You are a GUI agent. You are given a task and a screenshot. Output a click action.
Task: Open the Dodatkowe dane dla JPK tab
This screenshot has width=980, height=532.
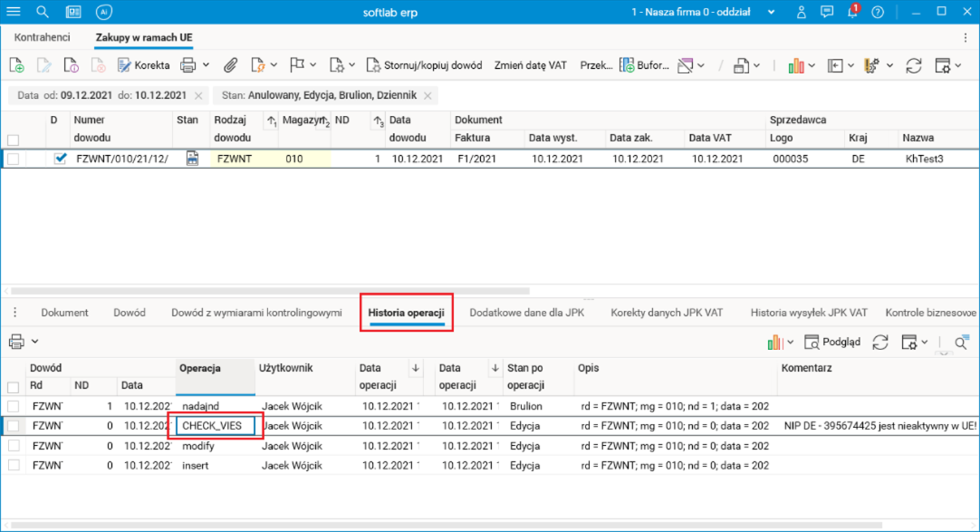pyautogui.click(x=528, y=313)
